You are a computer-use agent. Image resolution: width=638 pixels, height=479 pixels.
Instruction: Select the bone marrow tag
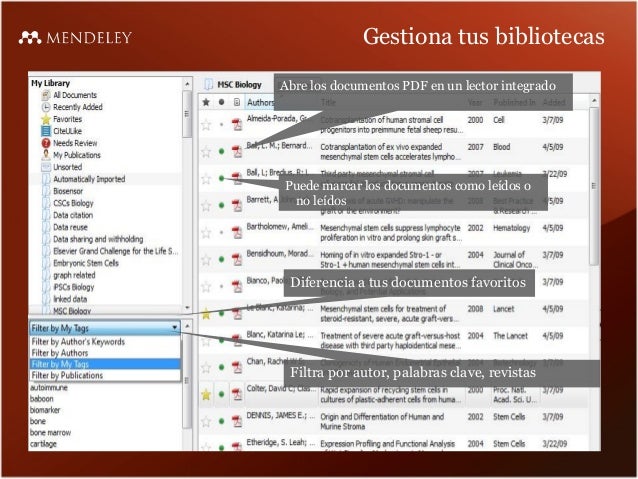click(x=50, y=433)
